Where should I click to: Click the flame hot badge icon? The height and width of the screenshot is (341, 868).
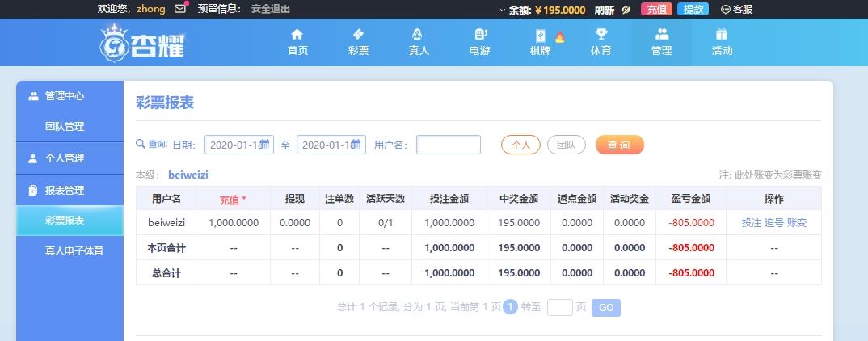(559, 36)
